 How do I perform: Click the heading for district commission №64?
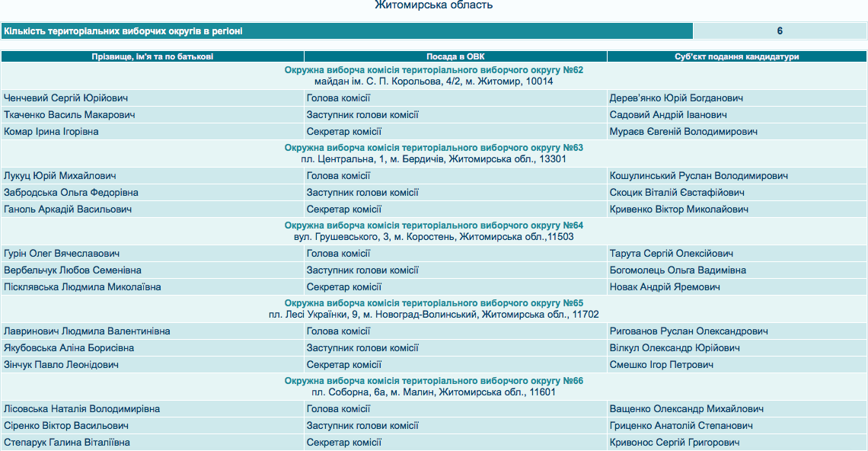click(x=433, y=225)
